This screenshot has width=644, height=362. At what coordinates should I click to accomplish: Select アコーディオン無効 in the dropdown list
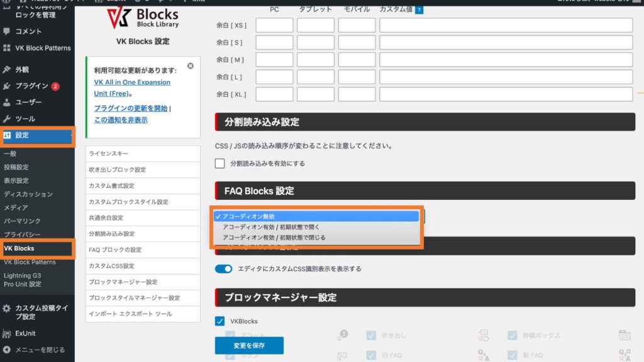tap(316, 216)
